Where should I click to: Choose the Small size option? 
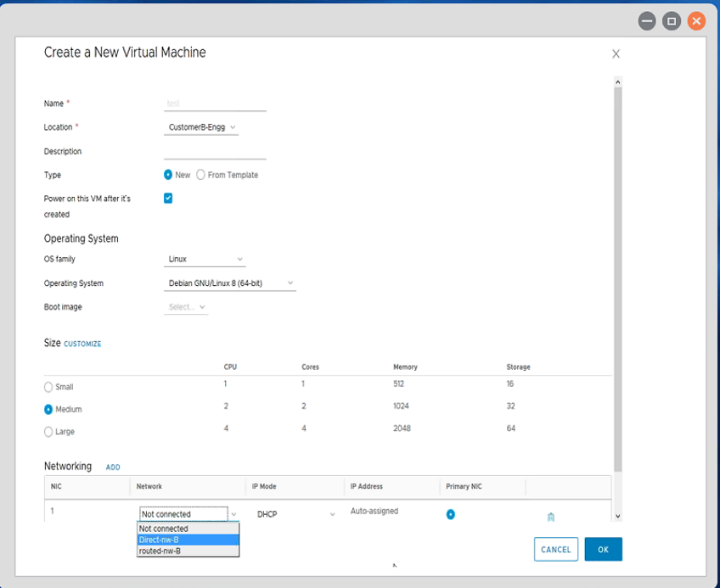(48, 387)
